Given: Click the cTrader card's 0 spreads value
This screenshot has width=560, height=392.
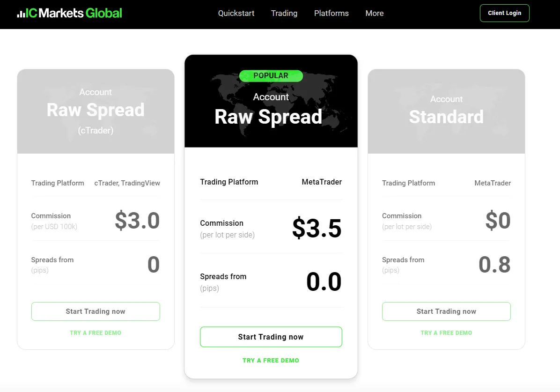Looking at the screenshot, I should coord(154,265).
